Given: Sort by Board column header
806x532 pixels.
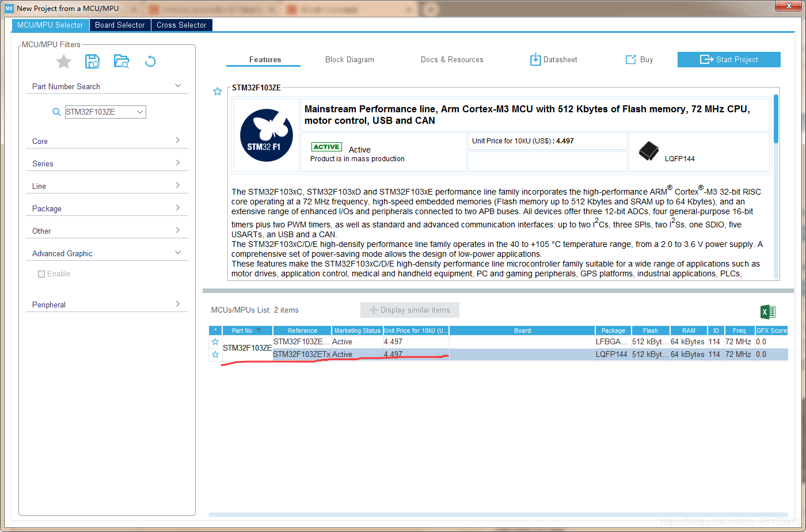Looking at the screenshot, I should click(x=522, y=330).
